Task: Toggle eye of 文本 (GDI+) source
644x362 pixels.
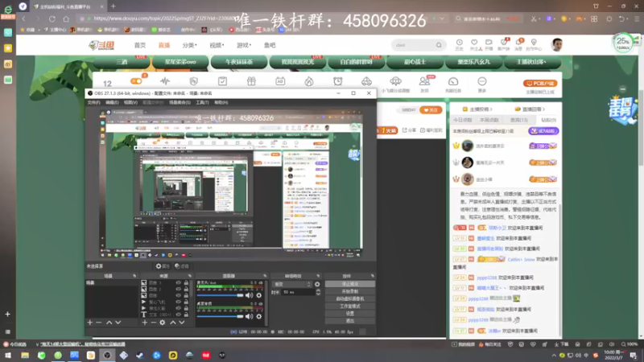Action: click(178, 315)
